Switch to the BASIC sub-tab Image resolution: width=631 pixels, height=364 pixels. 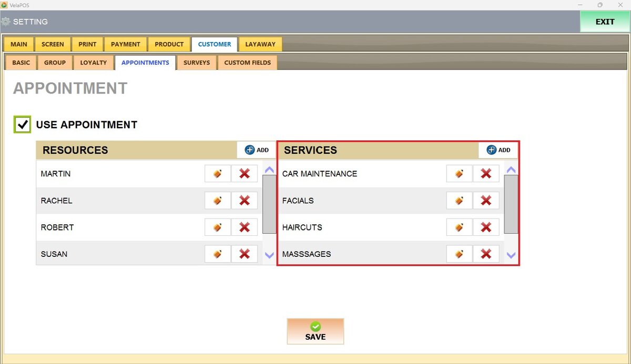[x=21, y=63]
